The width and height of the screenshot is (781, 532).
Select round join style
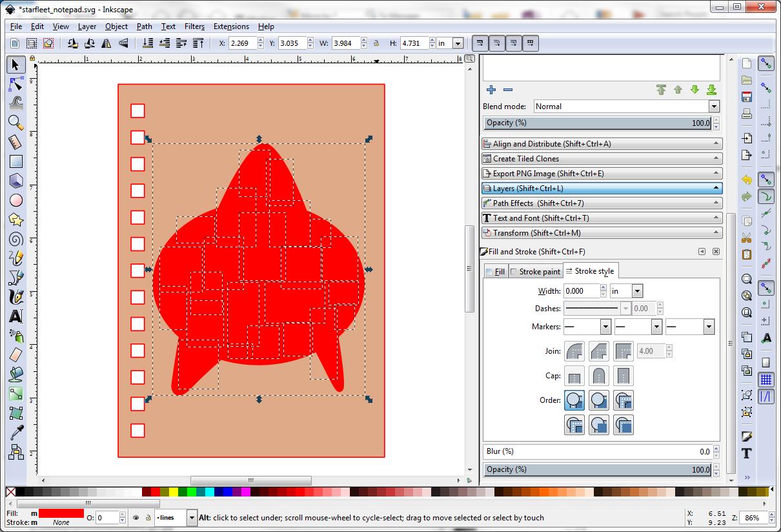coord(574,351)
